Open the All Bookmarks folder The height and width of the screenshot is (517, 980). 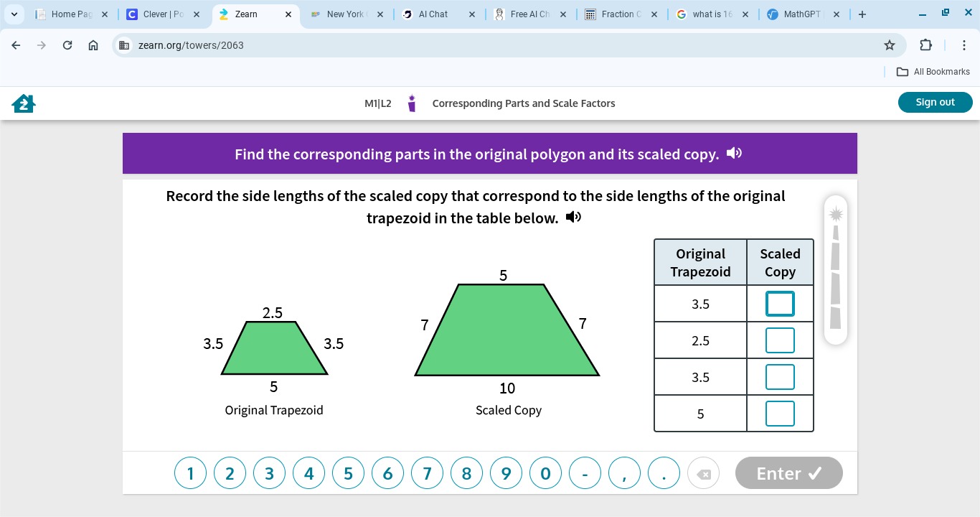(x=933, y=72)
